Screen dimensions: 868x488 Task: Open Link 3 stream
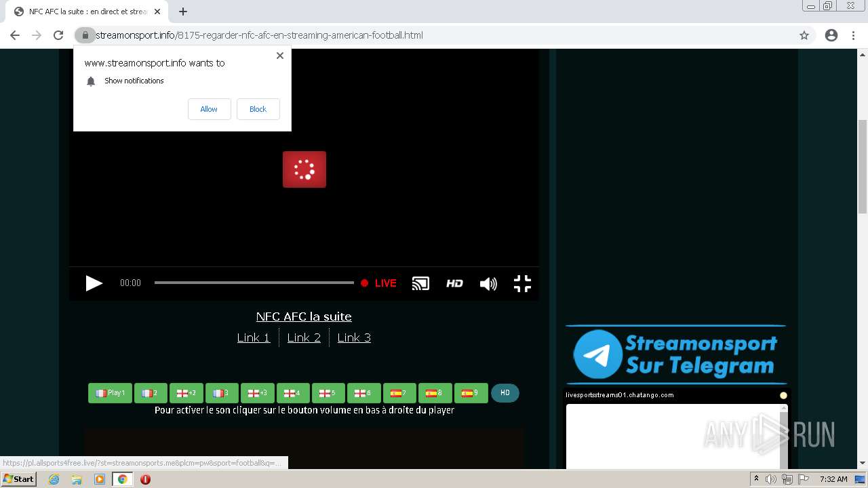coord(354,338)
